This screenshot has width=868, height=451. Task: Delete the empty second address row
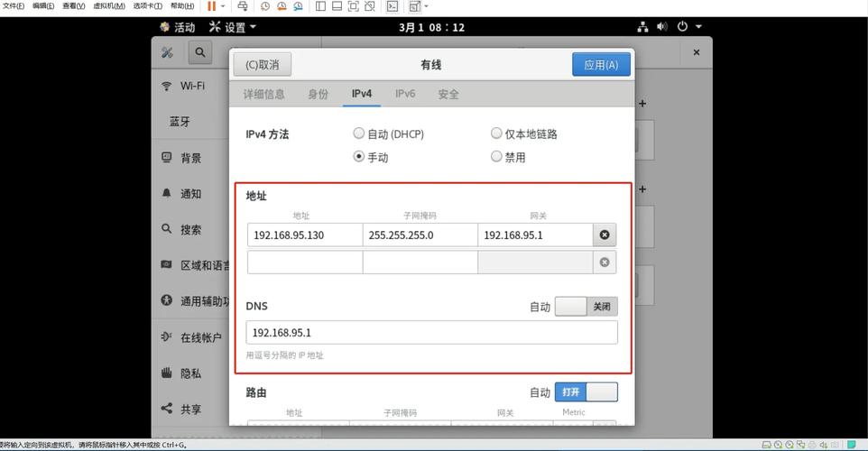point(605,262)
